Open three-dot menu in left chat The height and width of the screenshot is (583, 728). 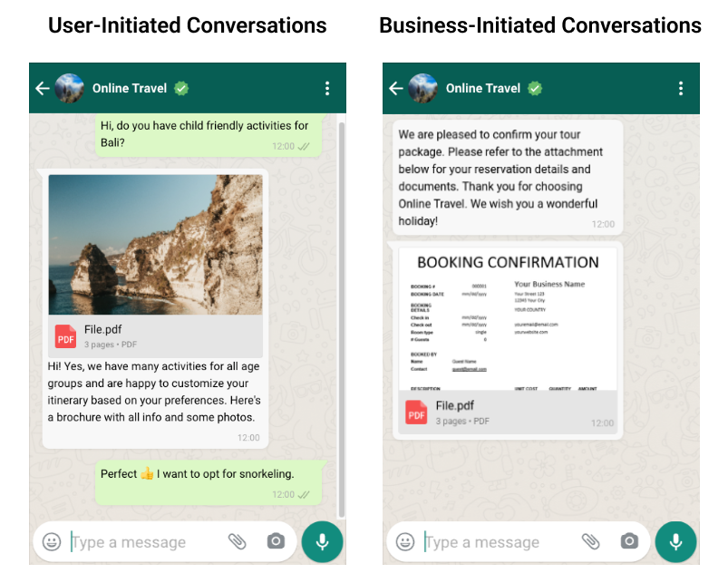pos(327,88)
